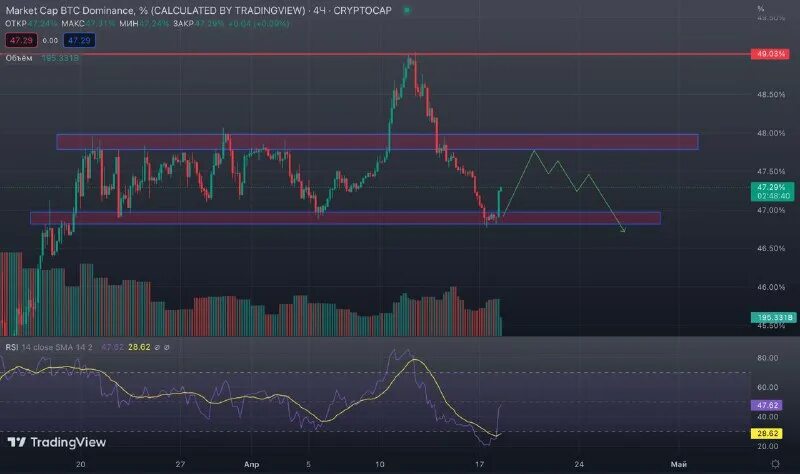
Task: Click the 48.50% price axis tick
Action: (771, 94)
